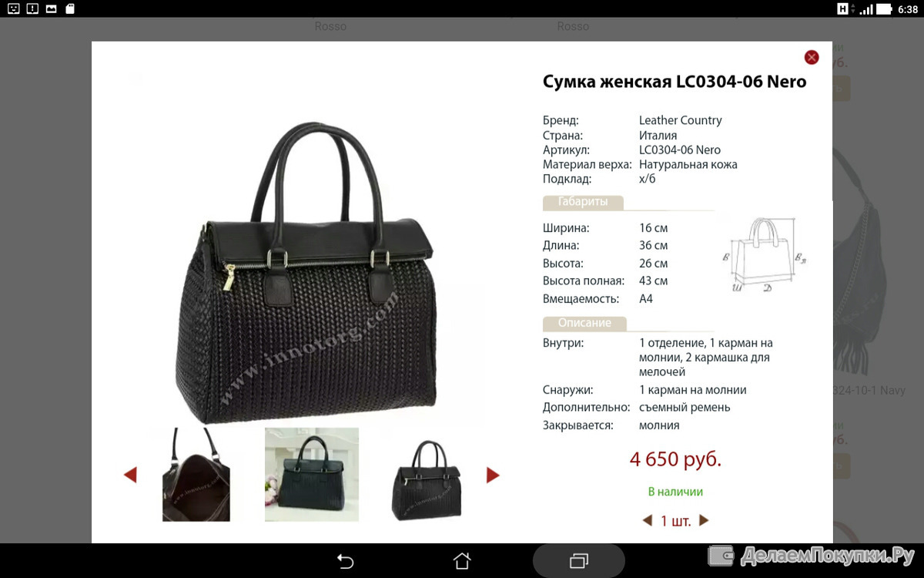Tap the battery icon in the status bar
This screenshot has height=578, width=924.
(884, 9)
